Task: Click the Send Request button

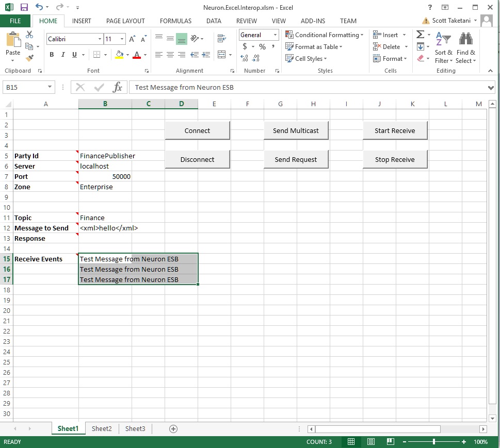Action: (x=296, y=159)
